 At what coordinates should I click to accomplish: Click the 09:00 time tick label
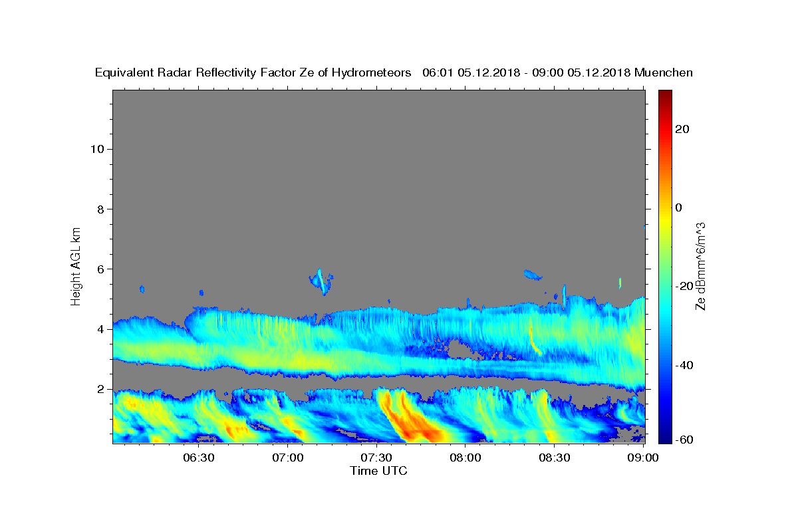pyautogui.click(x=642, y=458)
